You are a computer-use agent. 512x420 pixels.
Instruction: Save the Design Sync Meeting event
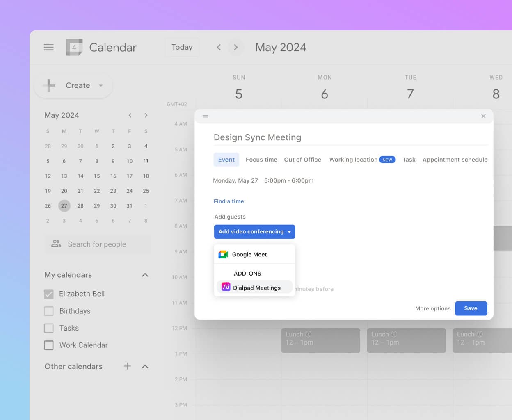[471, 308]
